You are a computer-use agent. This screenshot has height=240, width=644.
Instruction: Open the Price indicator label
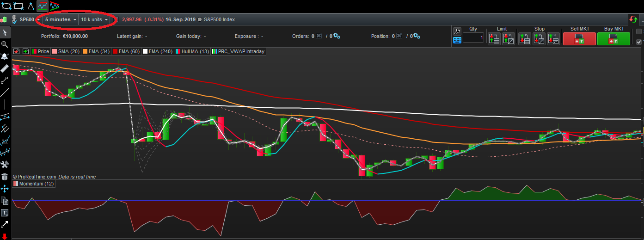[x=40, y=51]
